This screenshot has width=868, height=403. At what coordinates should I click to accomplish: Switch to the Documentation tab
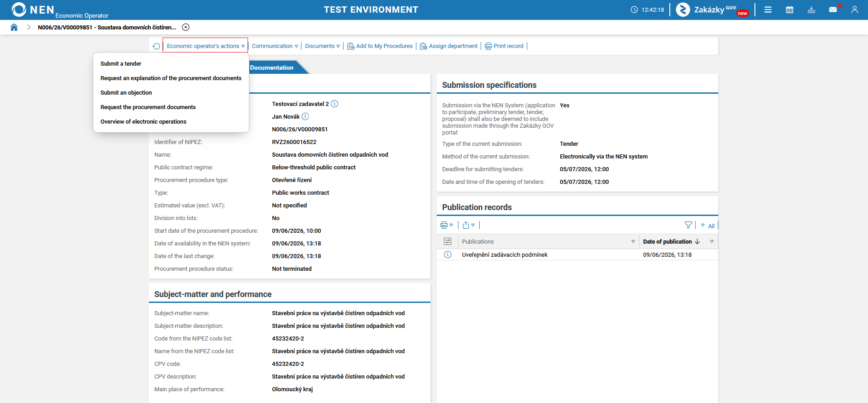(273, 67)
